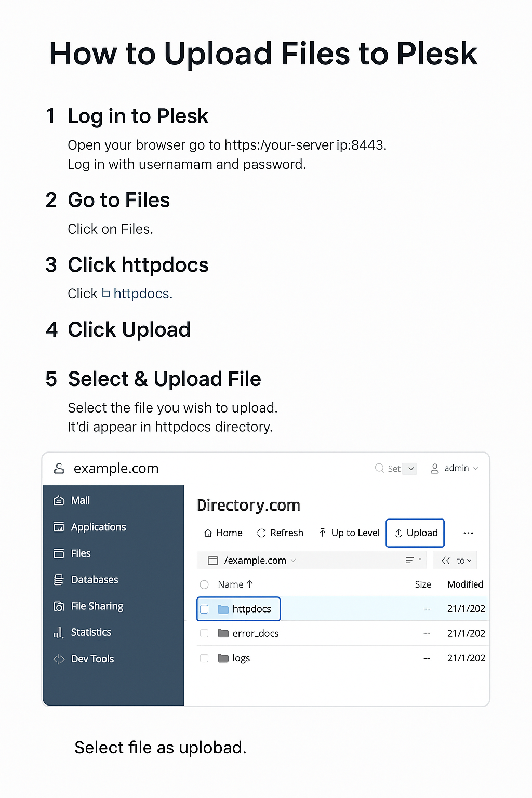Click the Directory.com heading
Image resolution: width=532 pixels, height=798 pixels.
248,506
